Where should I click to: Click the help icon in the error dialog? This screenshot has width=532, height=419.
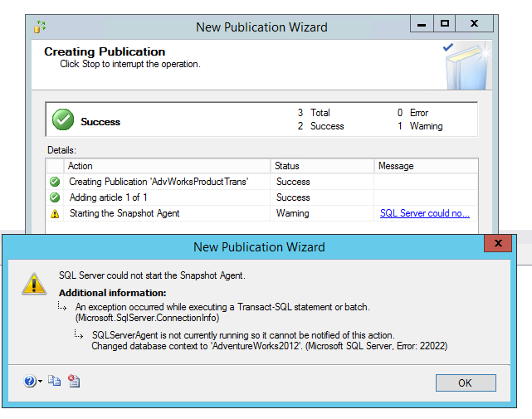click(x=30, y=382)
